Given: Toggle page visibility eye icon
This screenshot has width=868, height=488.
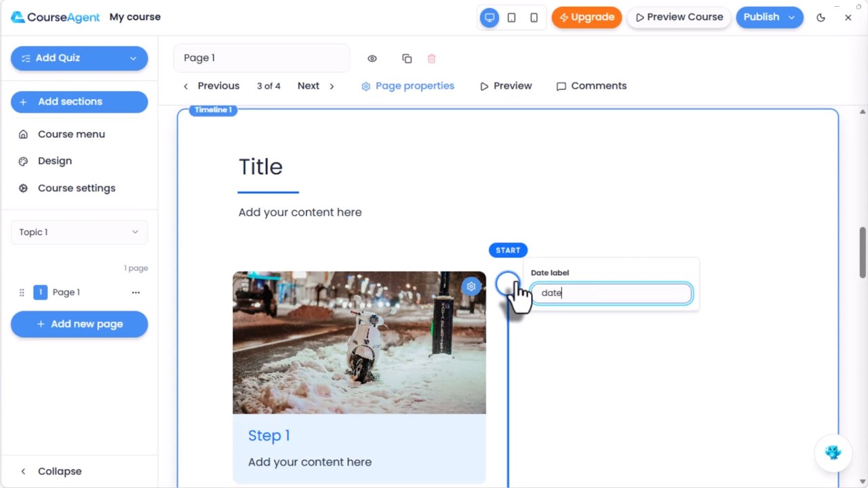Looking at the screenshot, I should pos(372,59).
